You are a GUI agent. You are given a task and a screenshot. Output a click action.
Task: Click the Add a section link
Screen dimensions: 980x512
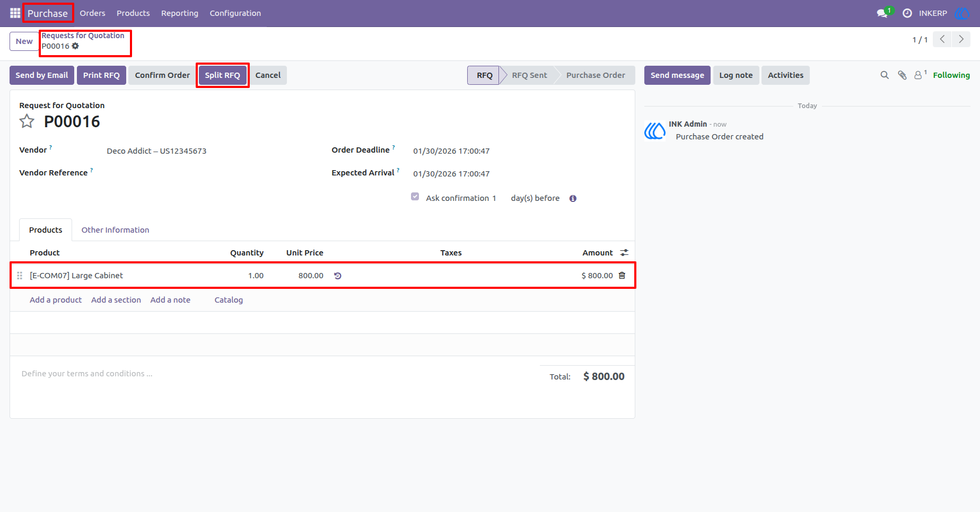tap(116, 300)
